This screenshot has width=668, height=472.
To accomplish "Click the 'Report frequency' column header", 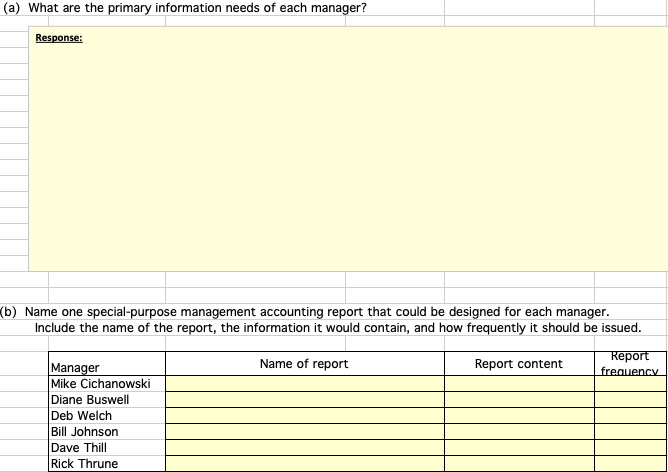I will pos(630,364).
